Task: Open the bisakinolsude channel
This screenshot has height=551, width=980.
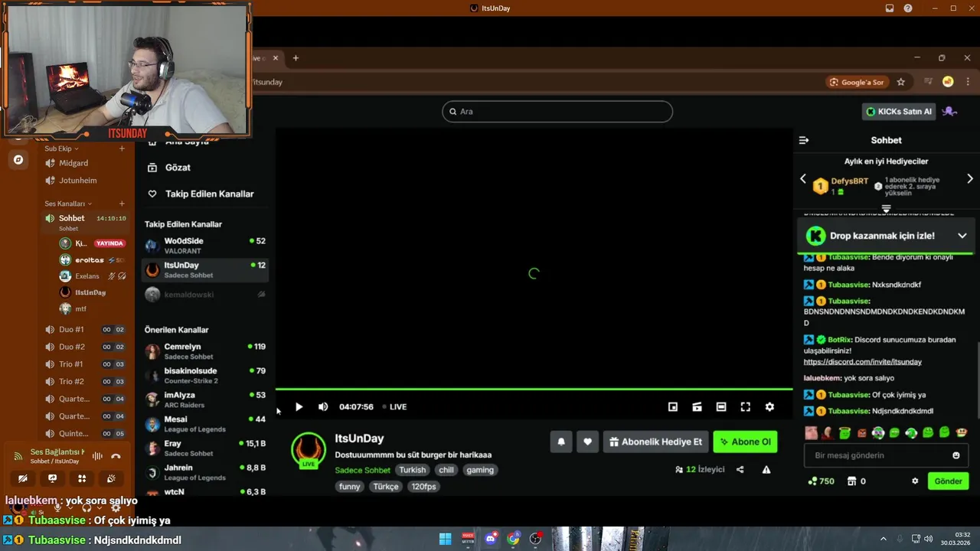Action: [x=204, y=376]
